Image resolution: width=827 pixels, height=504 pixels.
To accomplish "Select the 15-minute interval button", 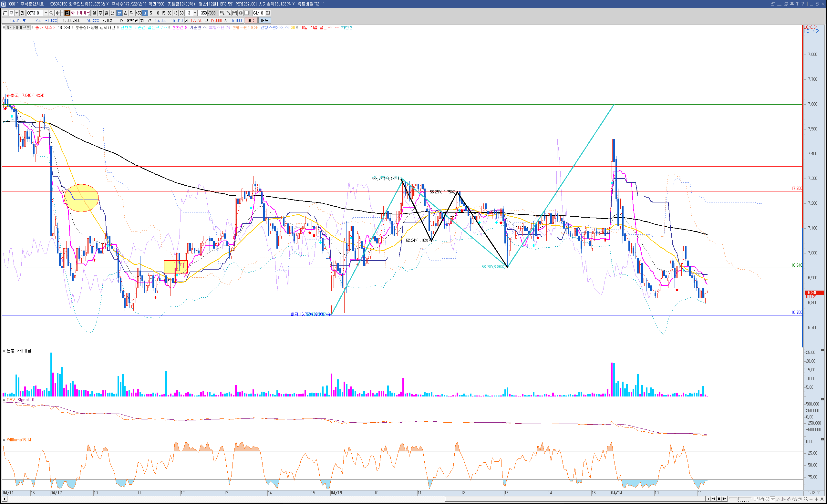I will (163, 13).
